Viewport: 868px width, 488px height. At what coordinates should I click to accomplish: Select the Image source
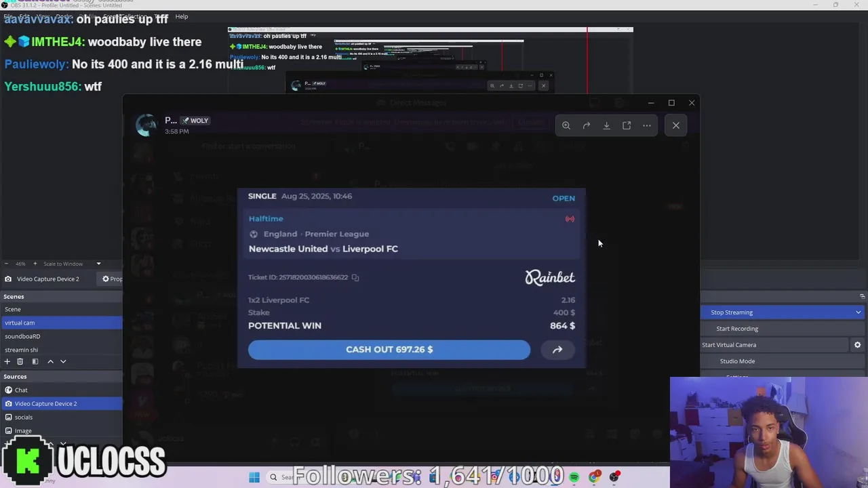pyautogui.click(x=61, y=430)
